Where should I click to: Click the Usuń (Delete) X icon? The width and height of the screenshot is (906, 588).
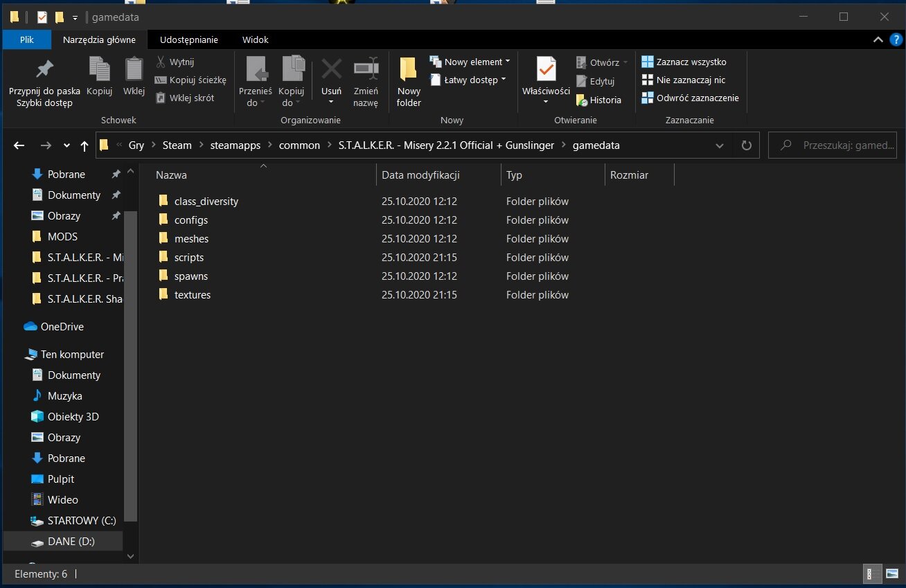331,70
